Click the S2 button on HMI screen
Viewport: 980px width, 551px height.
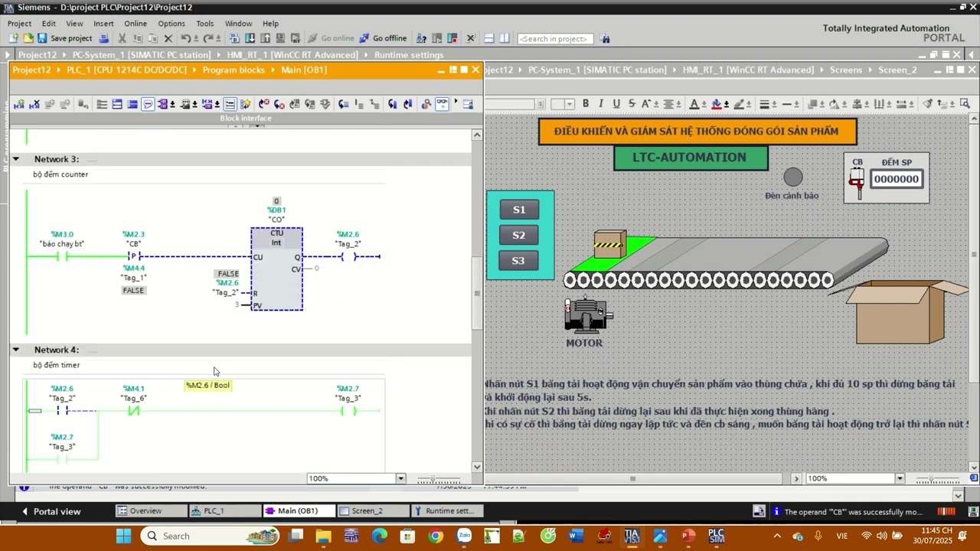[519, 235]
